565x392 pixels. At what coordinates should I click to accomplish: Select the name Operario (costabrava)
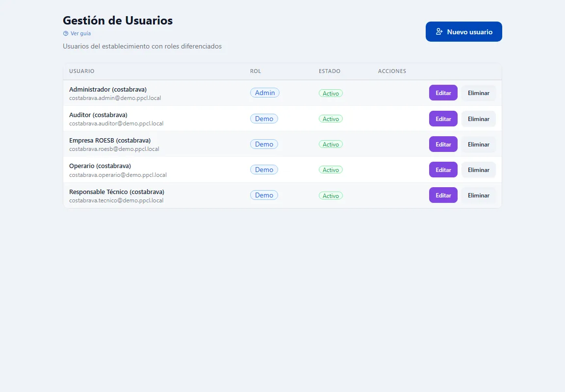tap(100, 166)
